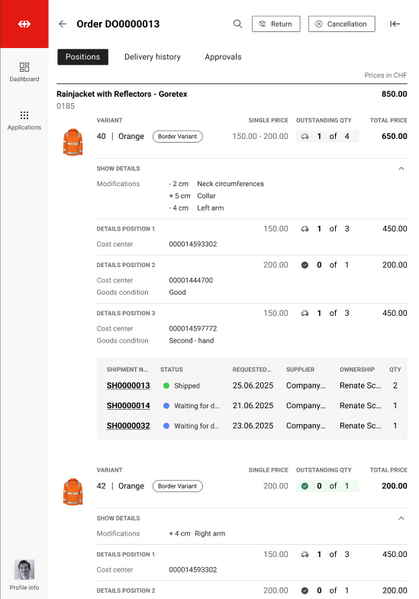Open the Applications grid icon

click(x=24, y=115)
